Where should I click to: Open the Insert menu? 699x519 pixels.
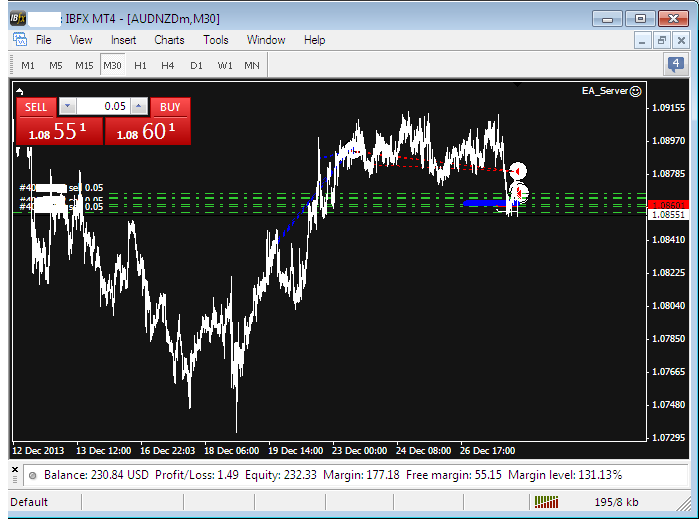[x=124, y=40]
